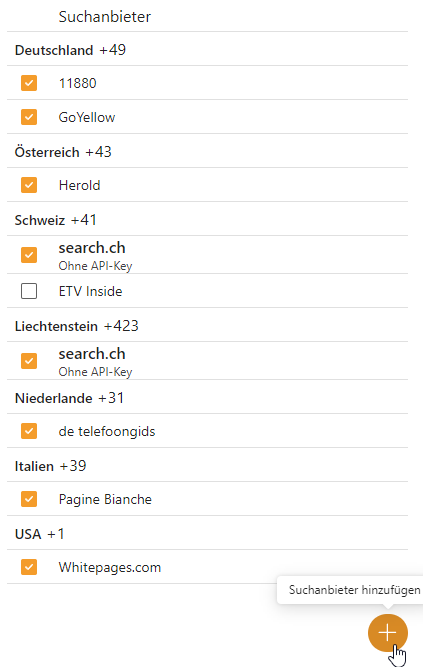This screenshot has width=423, height=667.
Task: Uncheck the Pagine Bianche checkbox
Action: [29, 499]
